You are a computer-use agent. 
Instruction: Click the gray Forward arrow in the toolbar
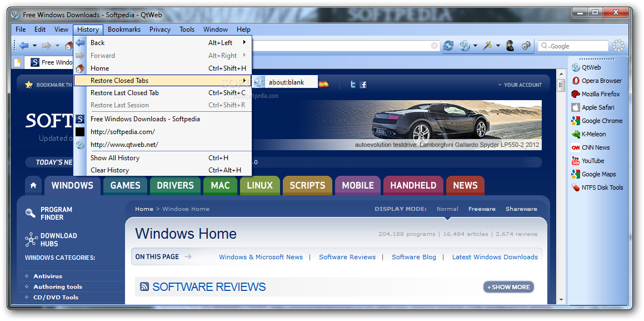[47, 46]
